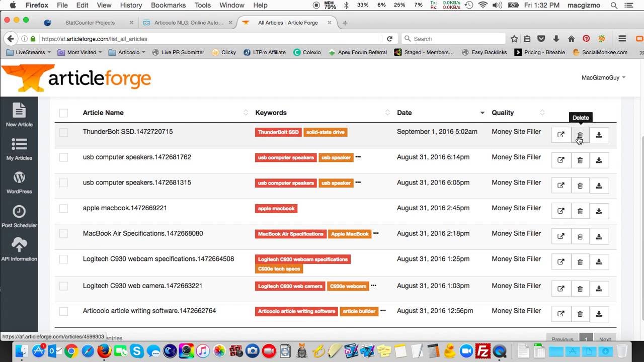
Task: Open the Firefox hamburger menu
Action: 622,39
